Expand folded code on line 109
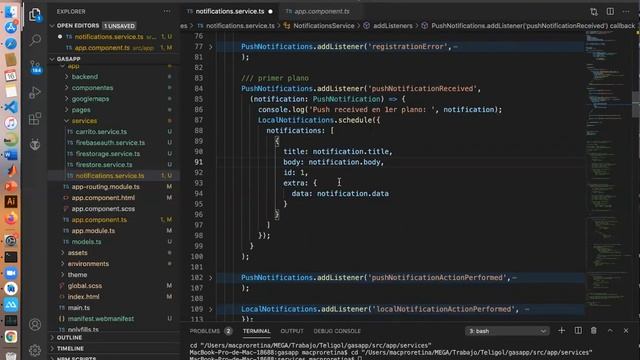Screen dimensions: 640x360 [211, 309]
